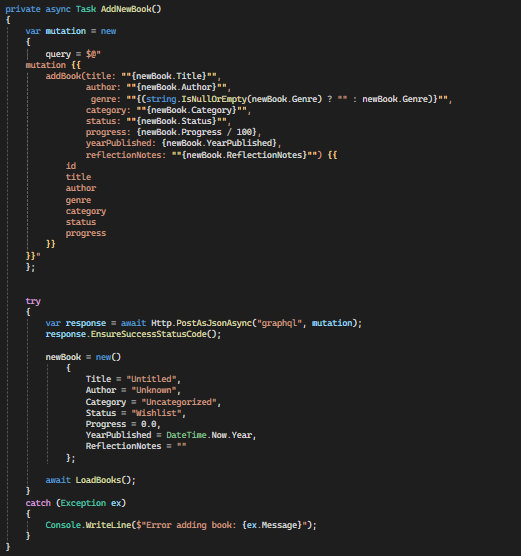Click the 'Task' return type
This screenshot has height=556, width=521.
[86, 9]
